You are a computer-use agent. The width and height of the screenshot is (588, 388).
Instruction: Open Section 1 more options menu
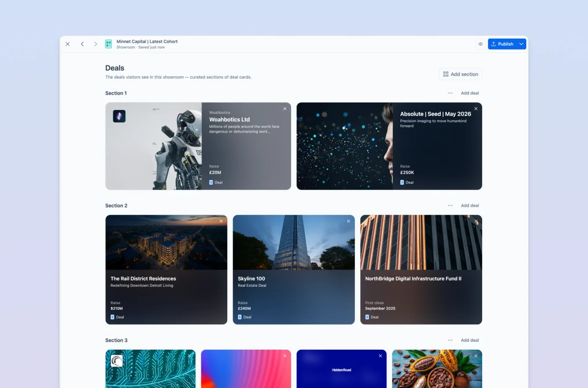click(x=450, y=93)
